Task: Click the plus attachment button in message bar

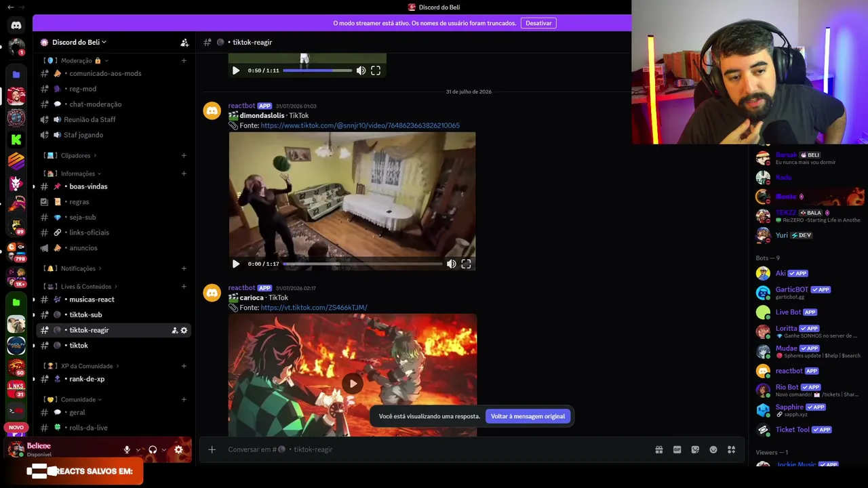Action: 212,449
